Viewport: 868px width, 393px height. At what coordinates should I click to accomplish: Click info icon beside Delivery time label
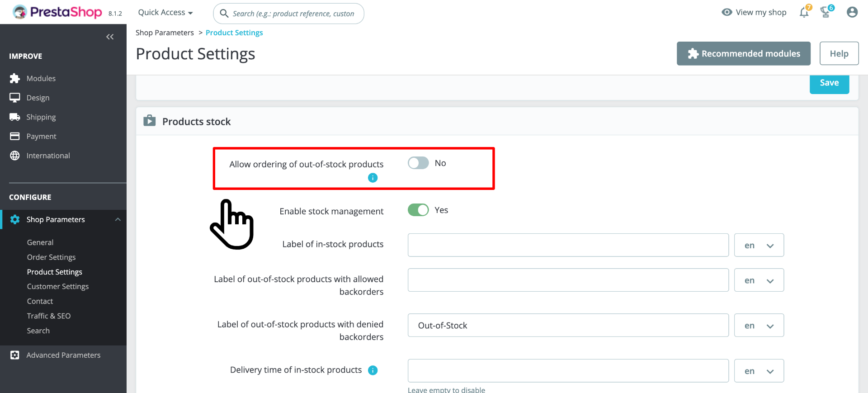tap(373, 370)
